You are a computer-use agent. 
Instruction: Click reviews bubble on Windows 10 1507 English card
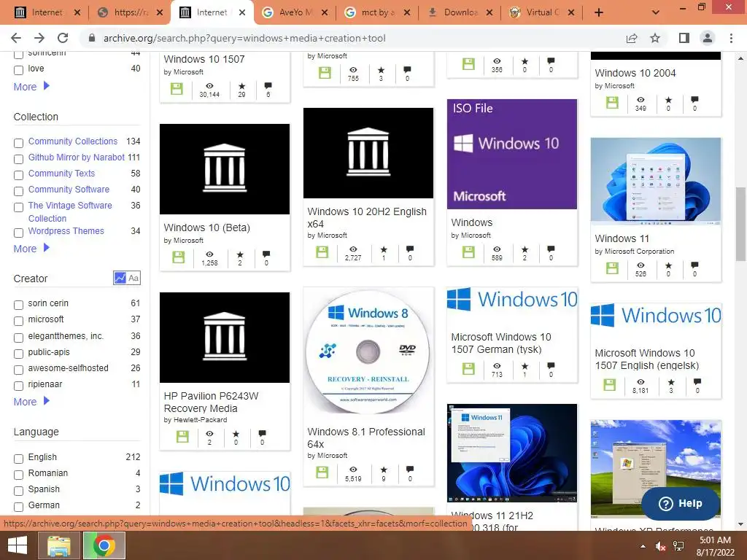[697, 381]
